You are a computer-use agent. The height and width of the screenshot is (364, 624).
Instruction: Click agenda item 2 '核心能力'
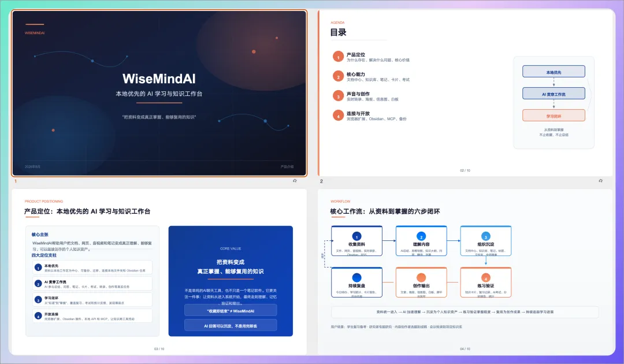point(371,76)
